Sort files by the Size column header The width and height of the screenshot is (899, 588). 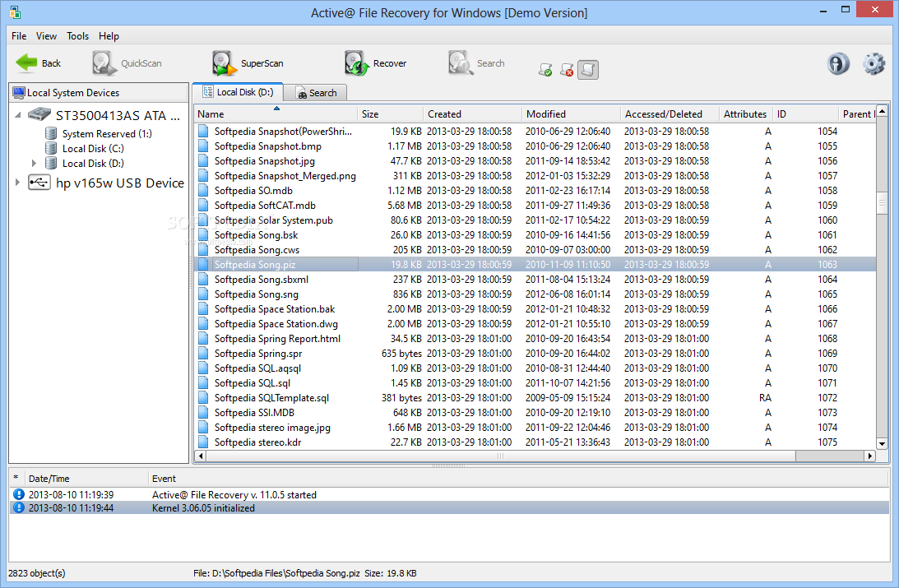(391, 114)
